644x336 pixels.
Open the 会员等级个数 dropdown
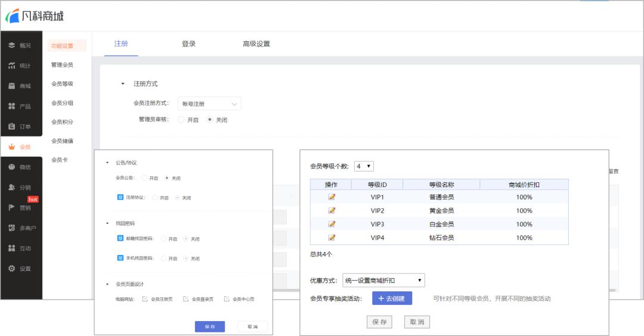coord(364,166)
